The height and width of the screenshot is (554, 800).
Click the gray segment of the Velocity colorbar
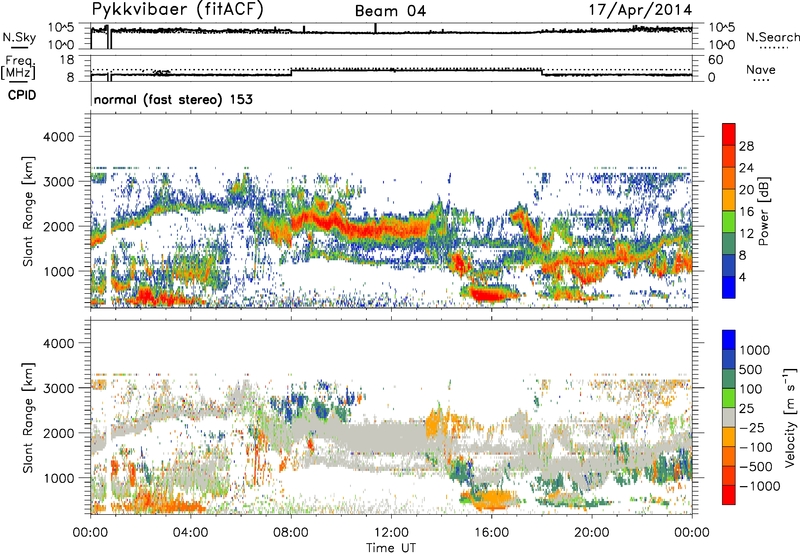click(x=729, y=418)
